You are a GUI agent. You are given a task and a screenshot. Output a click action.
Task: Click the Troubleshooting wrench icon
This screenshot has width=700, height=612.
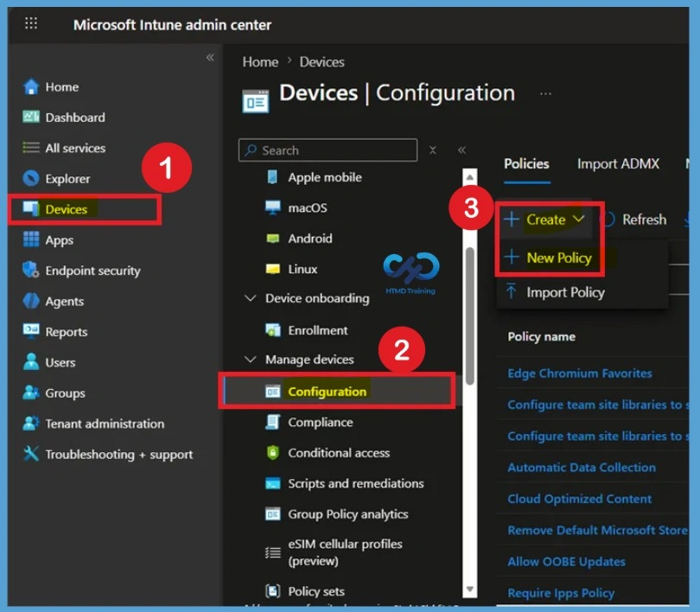point(31,454)
